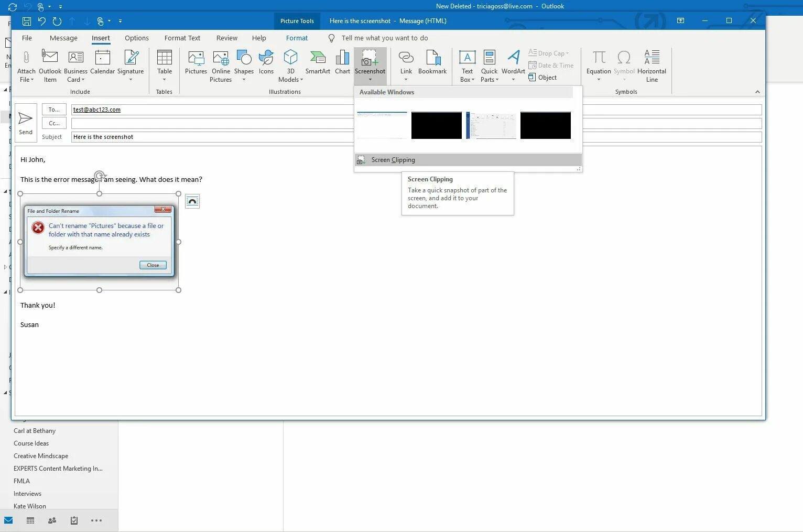Open the Tasks view icon in Outlook window
The width and height of the screenshot is (803, 532).
pyautogui.click(x=74, y=520)
